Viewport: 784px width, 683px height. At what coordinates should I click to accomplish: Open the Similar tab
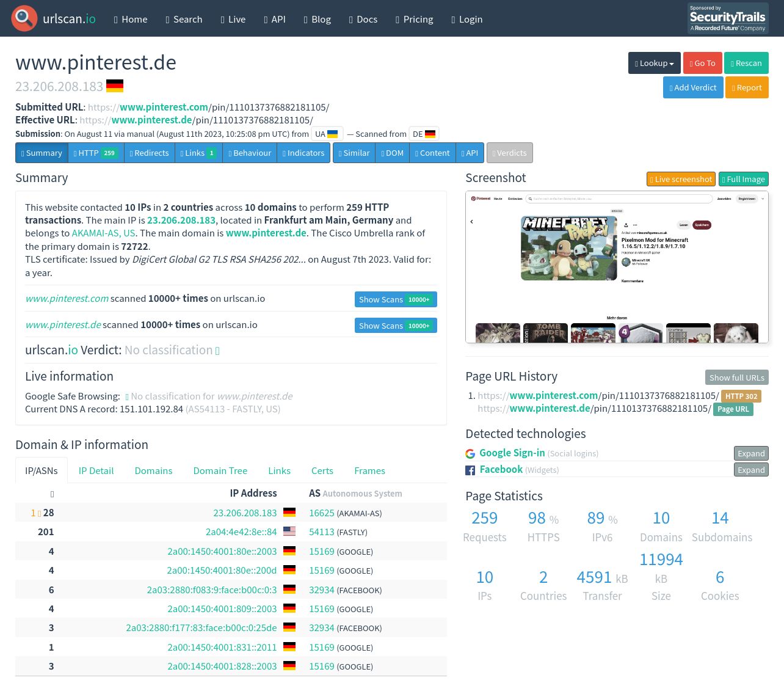pos(354,153)
